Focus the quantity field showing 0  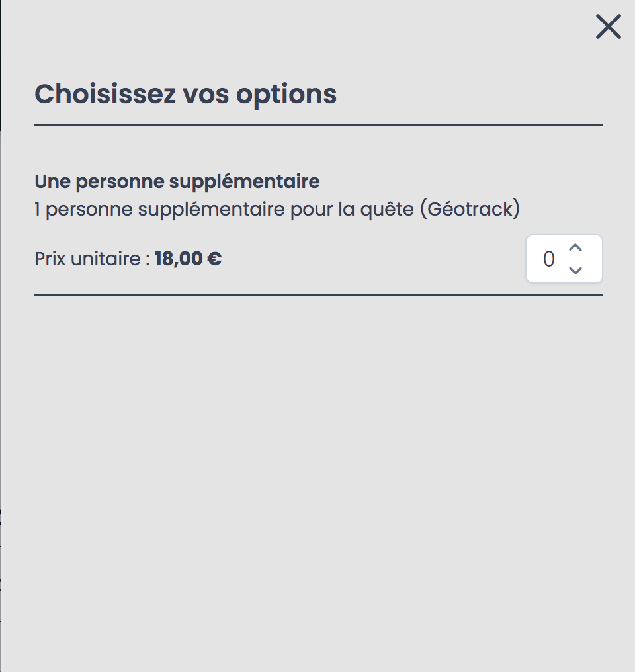(564, 259)
